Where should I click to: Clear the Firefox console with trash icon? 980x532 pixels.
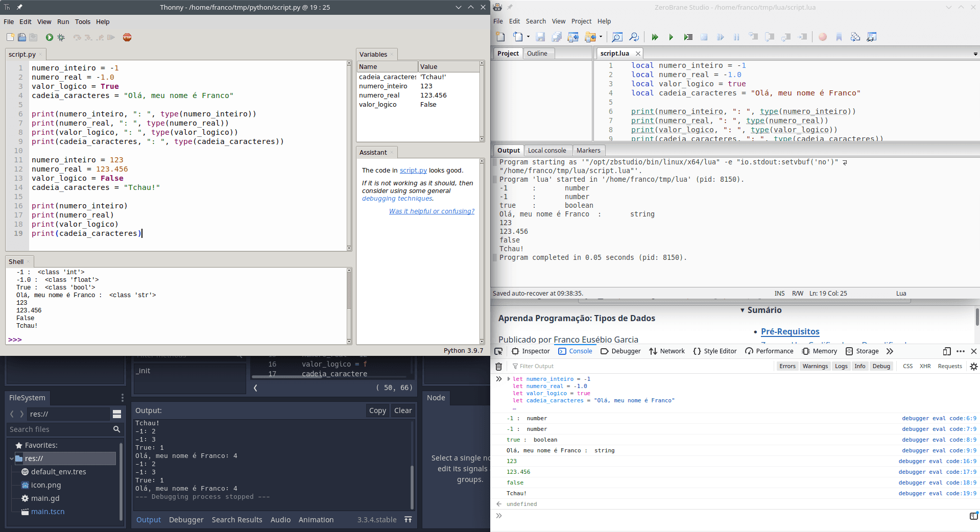pyautogui.click(x=498, y=366)
